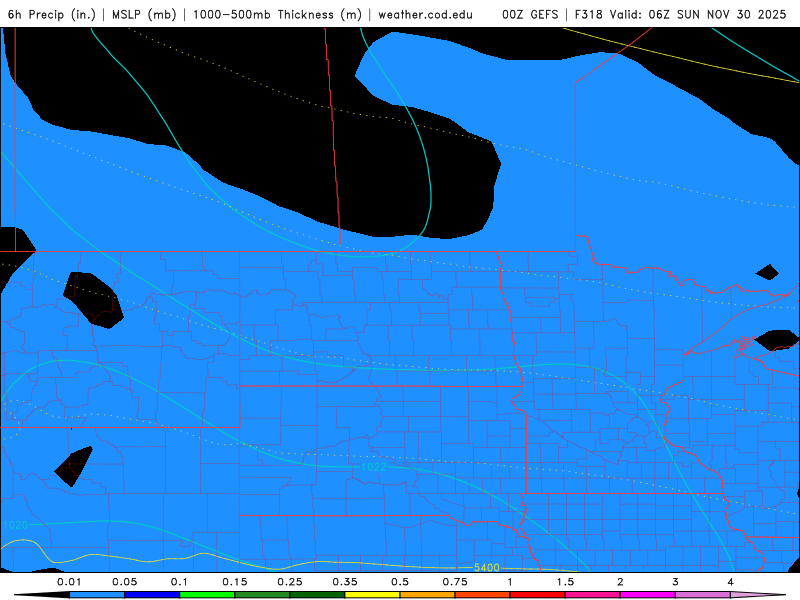Click the 0.75 legend scale value
Viewport: 800px width, 600px height.
455,582
